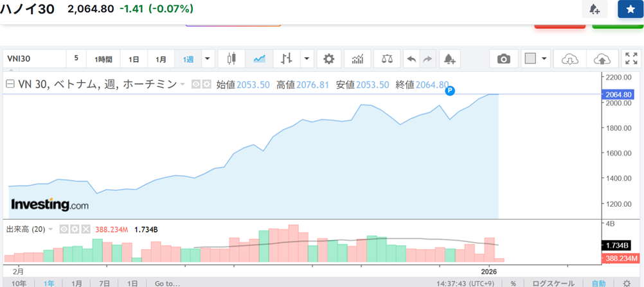644x287 pixels.
Task: Toggle visibility of volume indicator eye icon
Action: click(64, 229)
